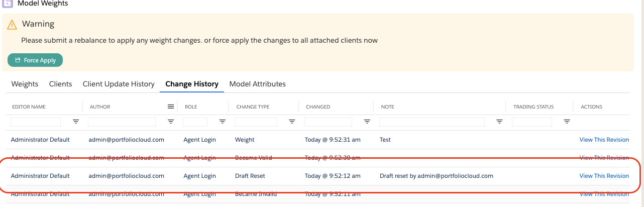Open filter options for Role column
The height and width of the screenshot is (207, 644).
222,122
